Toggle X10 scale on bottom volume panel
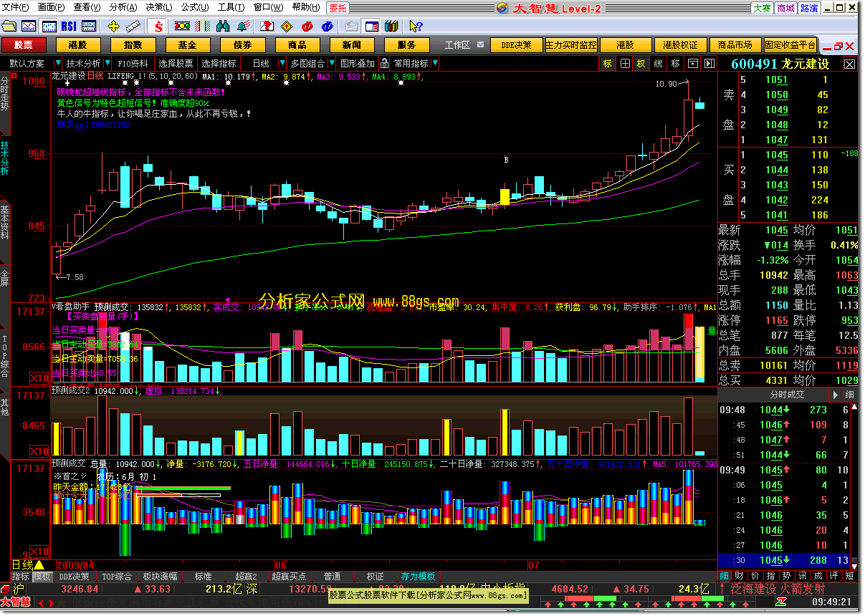Image resolution: width=865 pixels, height=616 pixels. pyautogui.click(x=40, y=552)
